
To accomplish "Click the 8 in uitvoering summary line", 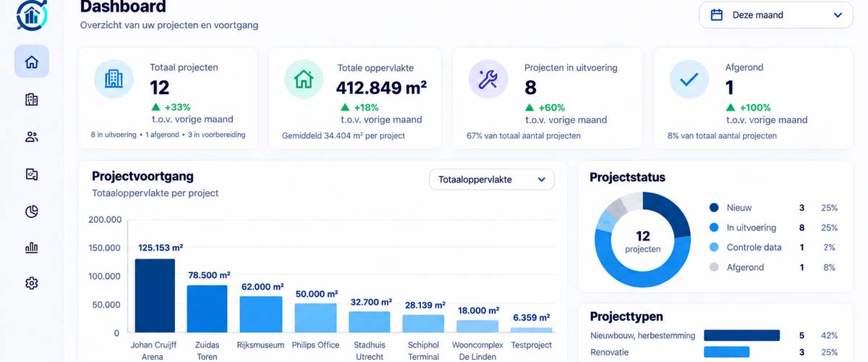I will (x=168, y=135).
